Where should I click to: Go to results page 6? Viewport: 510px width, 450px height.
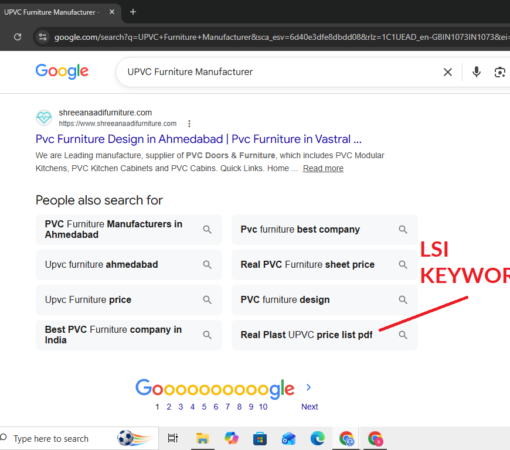tap(216, 407)
